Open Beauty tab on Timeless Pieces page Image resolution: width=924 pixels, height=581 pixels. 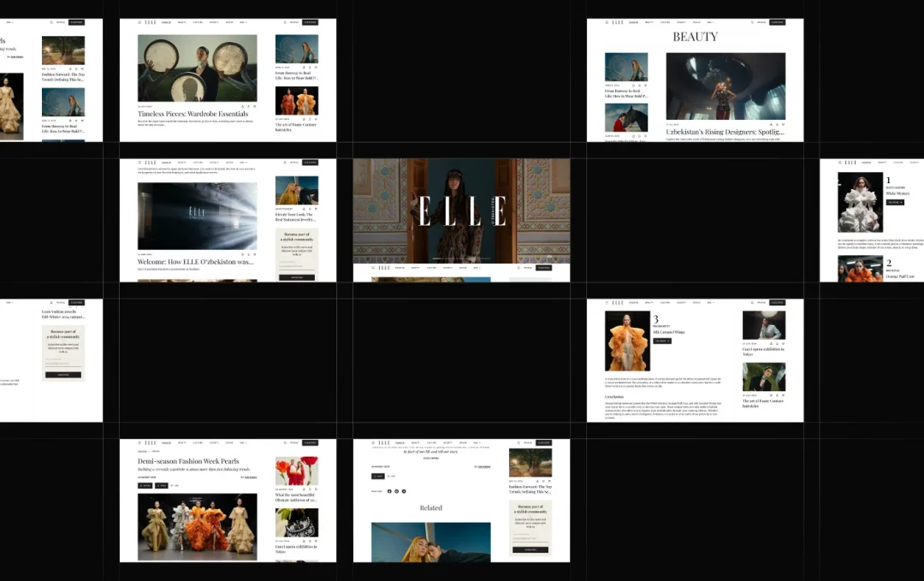tap(182, 22)
